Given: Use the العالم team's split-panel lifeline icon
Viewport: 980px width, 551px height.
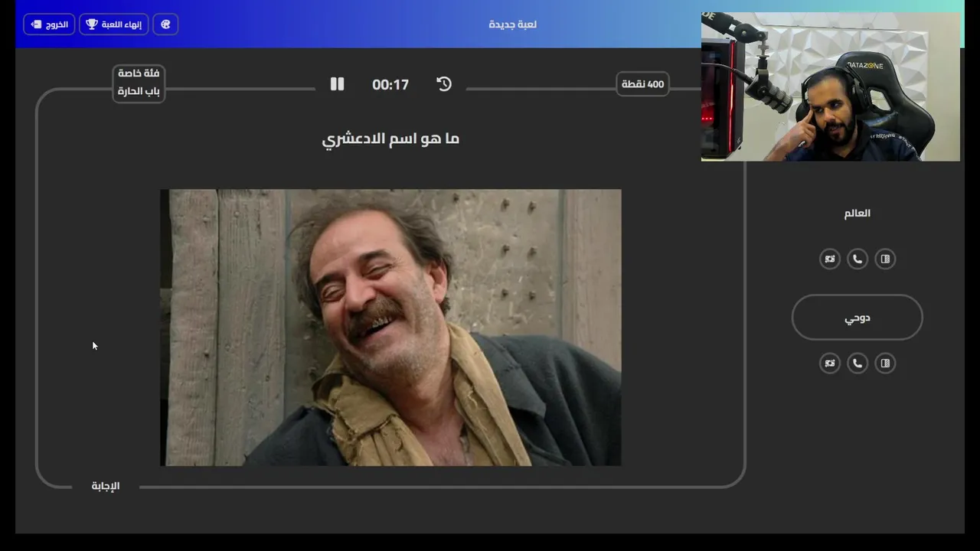Looking at the screenshot, I should coord(885,259).
